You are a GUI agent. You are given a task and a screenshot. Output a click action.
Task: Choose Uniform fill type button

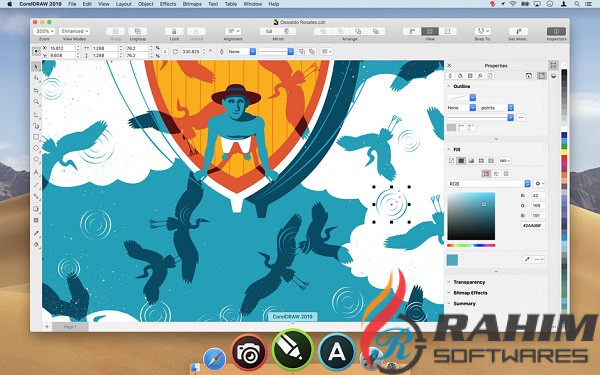click(x=461, y=161)
